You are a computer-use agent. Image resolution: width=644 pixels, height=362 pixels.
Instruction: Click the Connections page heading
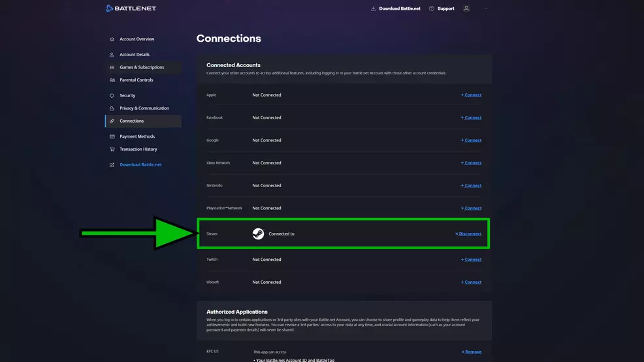click(229, 38)
